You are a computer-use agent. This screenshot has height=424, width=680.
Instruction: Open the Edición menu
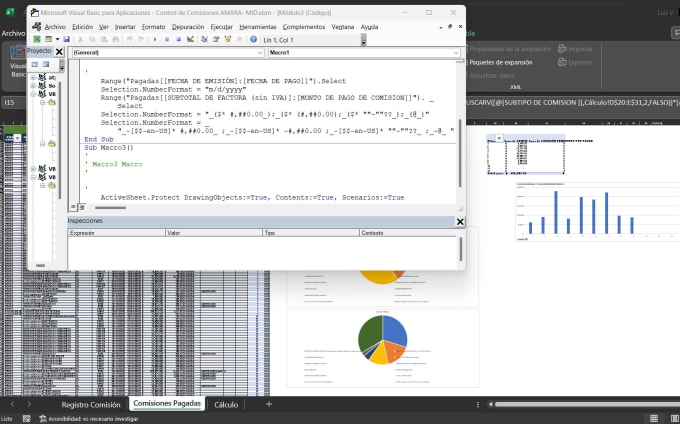pos(82,27)
